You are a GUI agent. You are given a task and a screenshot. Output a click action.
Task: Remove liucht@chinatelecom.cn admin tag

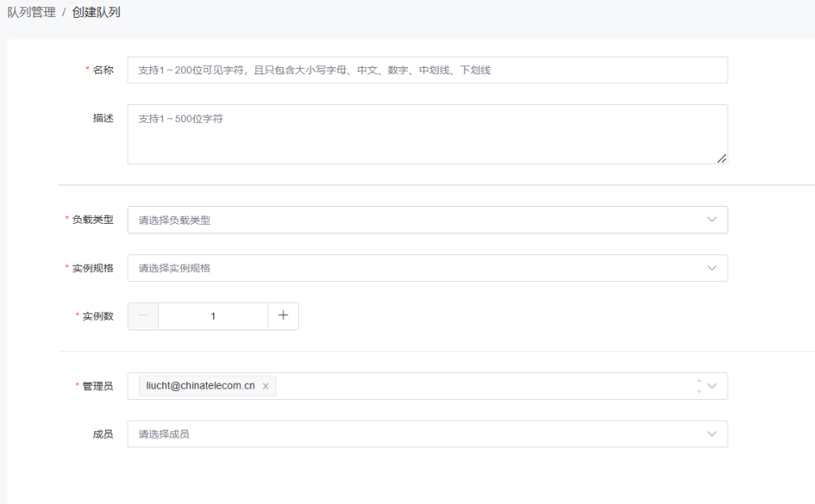click(266, 386)
